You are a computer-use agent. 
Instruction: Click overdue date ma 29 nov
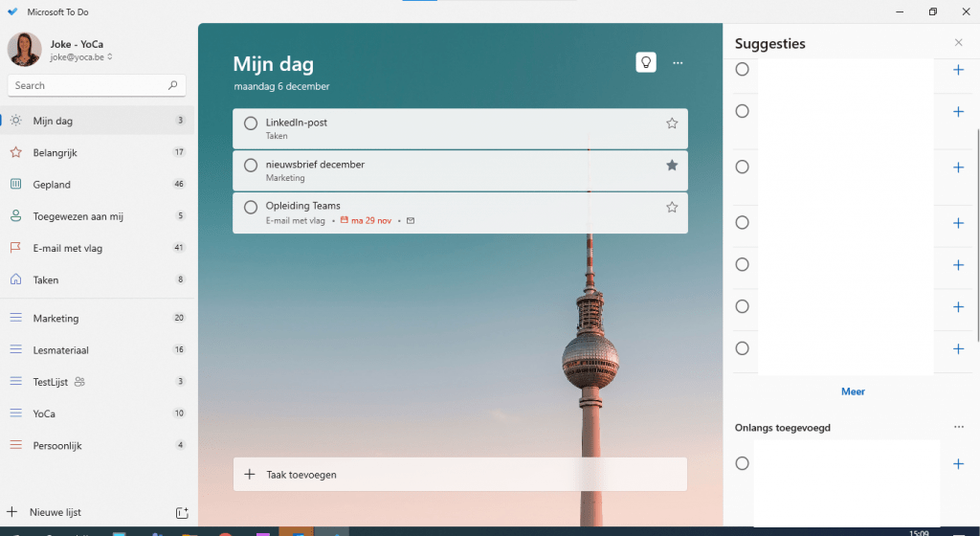pyautogui.click(x=371, y=220)
